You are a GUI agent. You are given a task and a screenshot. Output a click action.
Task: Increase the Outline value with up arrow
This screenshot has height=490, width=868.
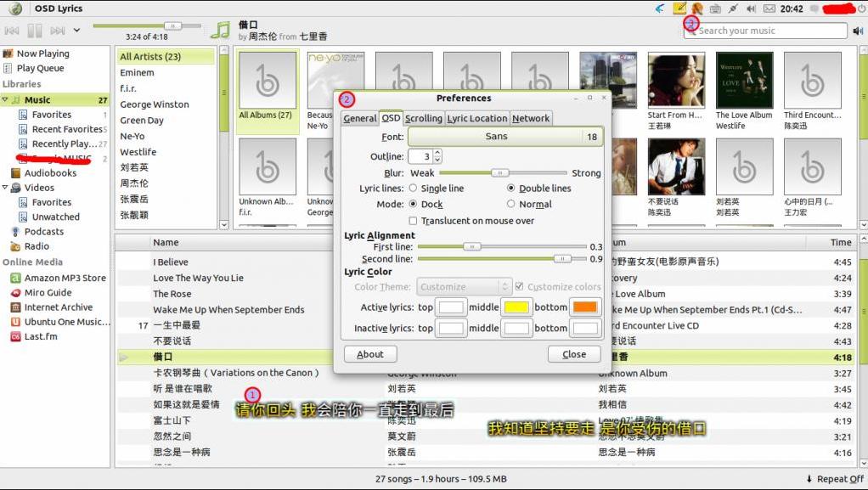[x=437, y=153]
